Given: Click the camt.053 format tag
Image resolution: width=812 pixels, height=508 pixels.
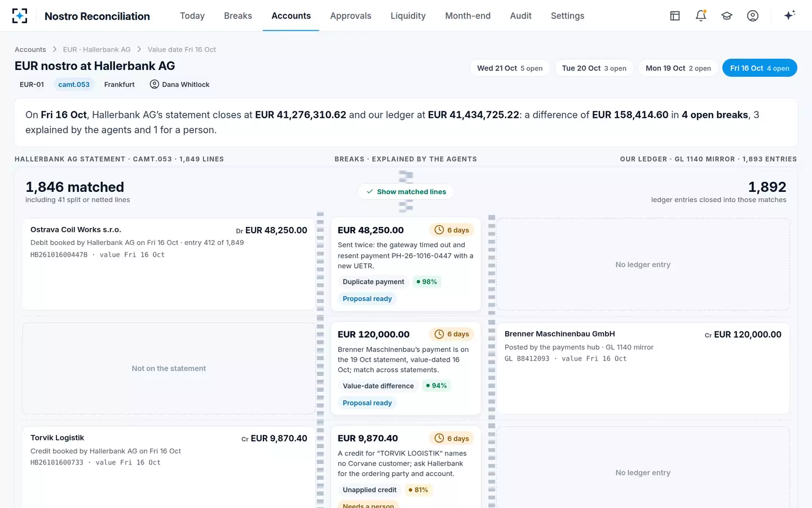Looking at the screenshot, I should tap(74, 85).
